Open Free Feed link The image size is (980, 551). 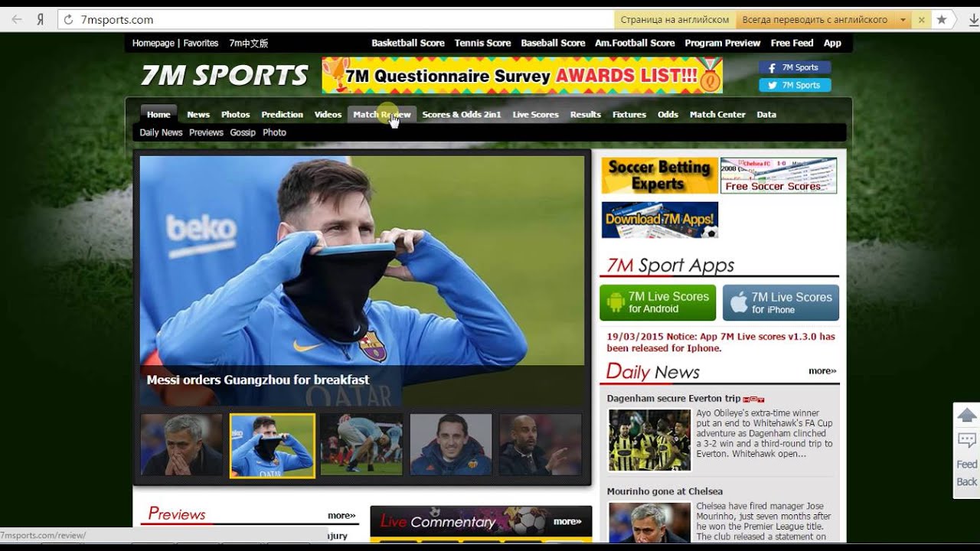tap(792, 43)
